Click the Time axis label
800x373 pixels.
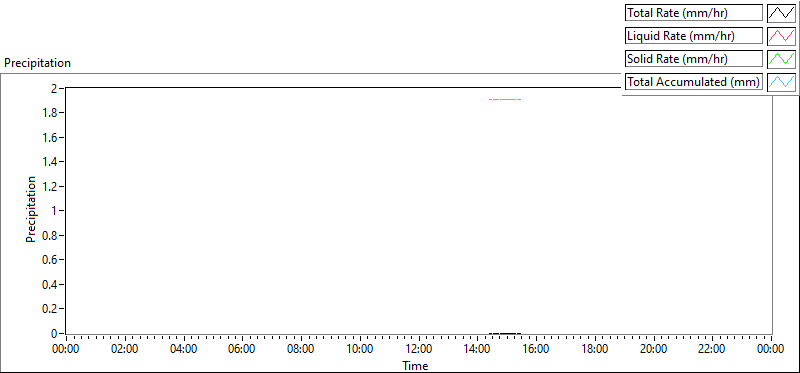click(415, 365)
